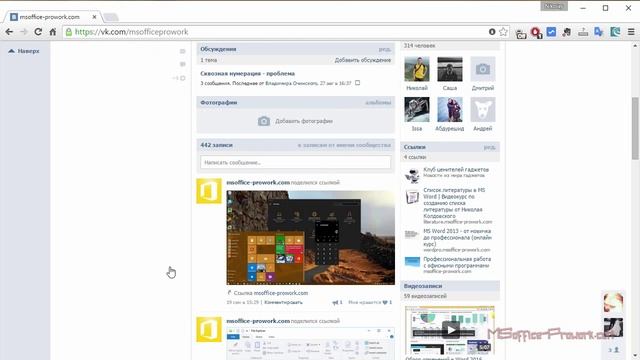Close the msoffice-prowork.com browser tab

[x=95, y=17]
